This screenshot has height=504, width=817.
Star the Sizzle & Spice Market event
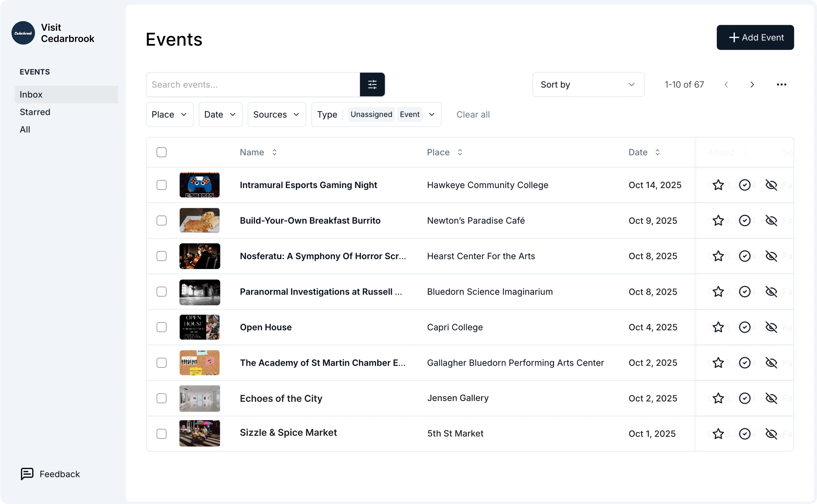(x=718, y=434)
